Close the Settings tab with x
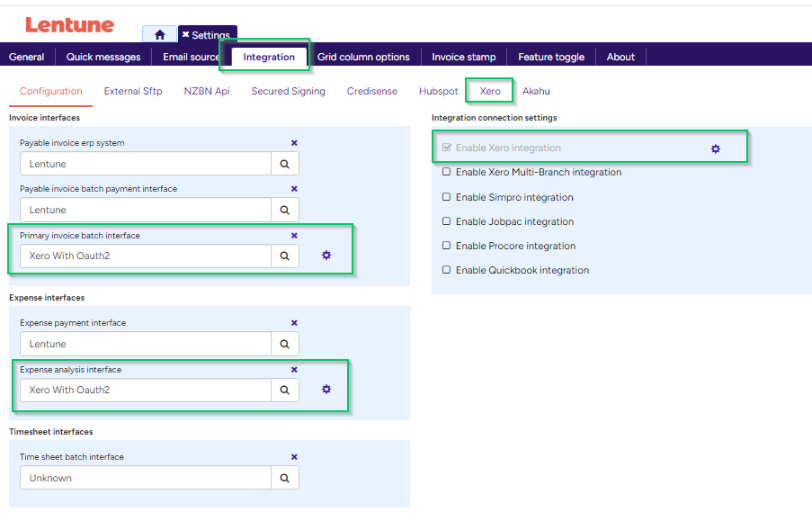This screenshot has height=521, width=812. coord(185,34)
